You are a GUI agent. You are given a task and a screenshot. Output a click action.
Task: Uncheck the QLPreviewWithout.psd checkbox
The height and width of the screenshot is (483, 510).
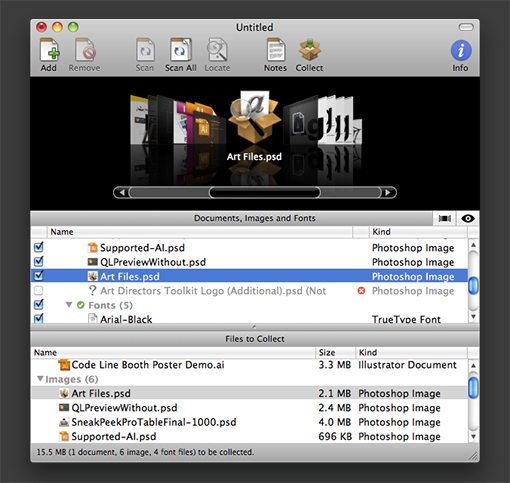pyautogui.click(x=39, y=261)
